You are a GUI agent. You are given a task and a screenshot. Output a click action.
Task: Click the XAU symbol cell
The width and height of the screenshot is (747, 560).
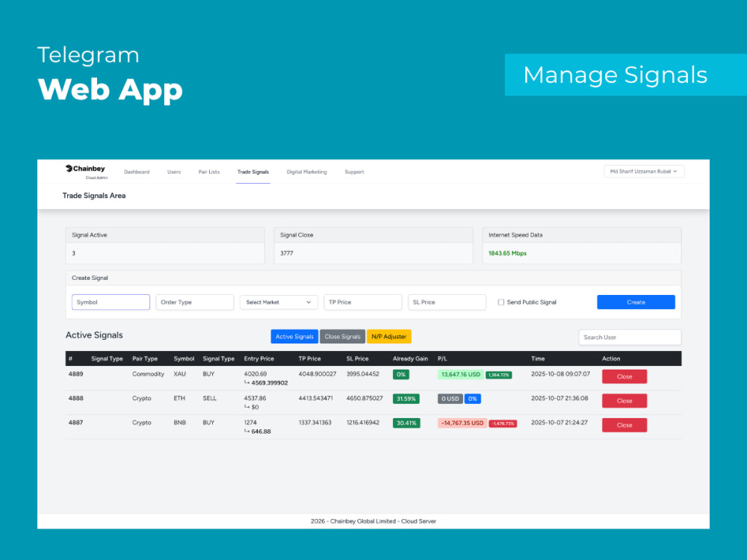pyautogui.click(x=179, y=374)
